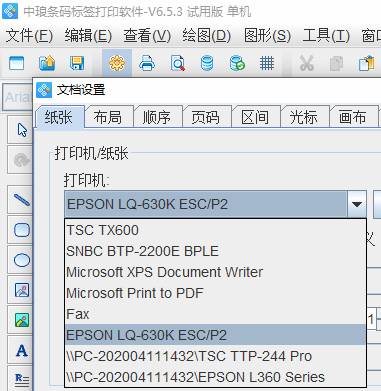Choose SNBC BTP-2200E BPLE printer
Viewport: 381px width, 391px height.
coord(215,251)
